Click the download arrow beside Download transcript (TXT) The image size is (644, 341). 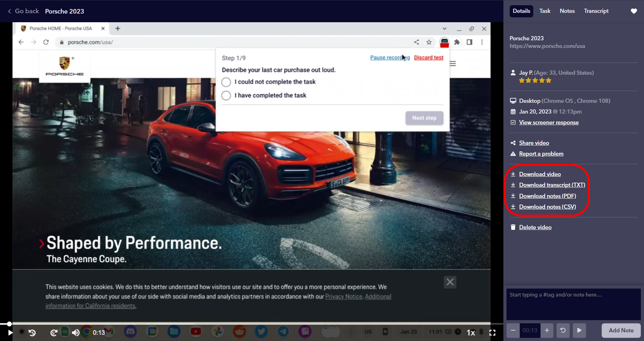pos(513,185)
